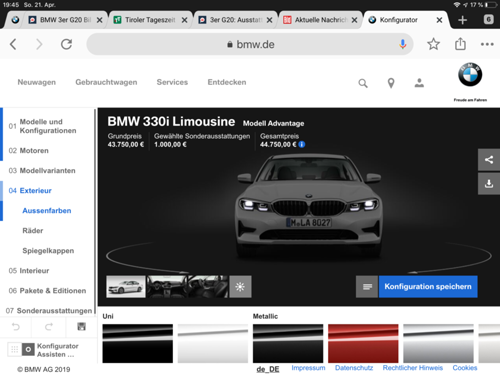
Task: Show the seats interior thumbnail
Action: pos(208,286)
